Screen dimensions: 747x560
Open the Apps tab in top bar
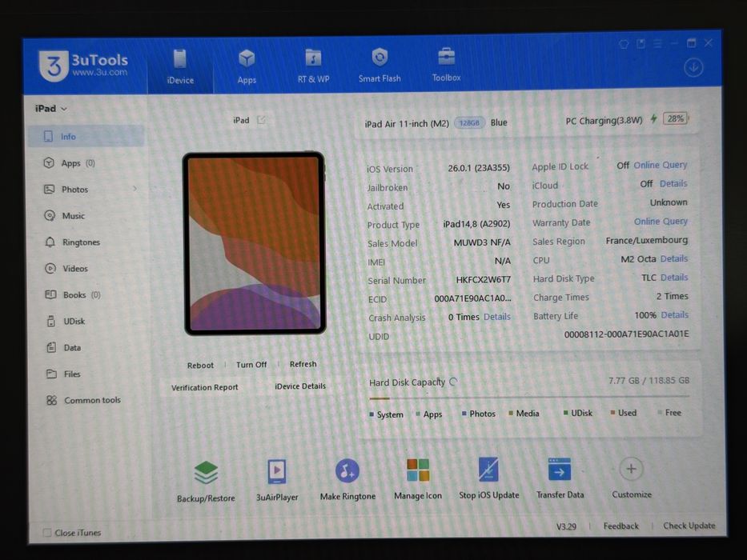tap(247, 66)
